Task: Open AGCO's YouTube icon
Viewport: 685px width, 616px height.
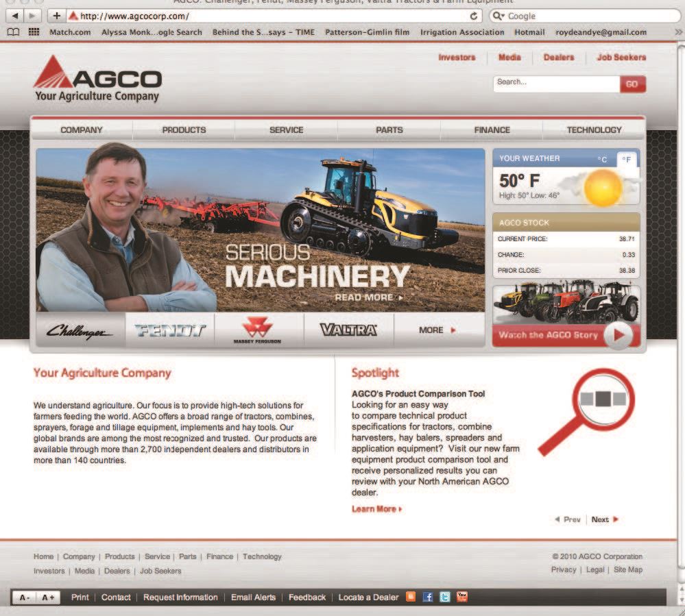Action: click(462, 596)
